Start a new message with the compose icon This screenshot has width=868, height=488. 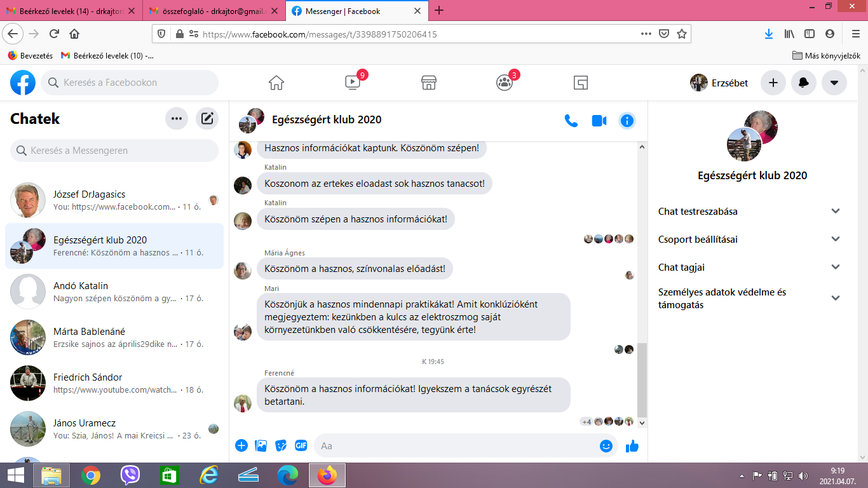207,118
